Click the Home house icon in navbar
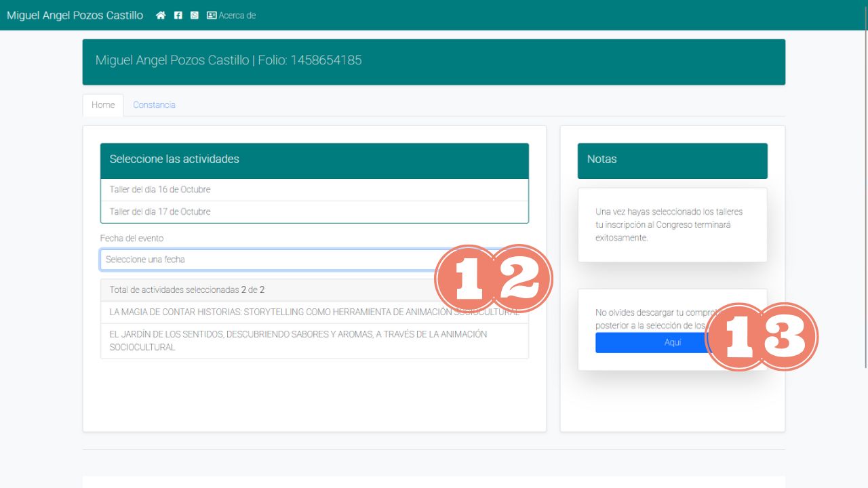 click(161, 16)
